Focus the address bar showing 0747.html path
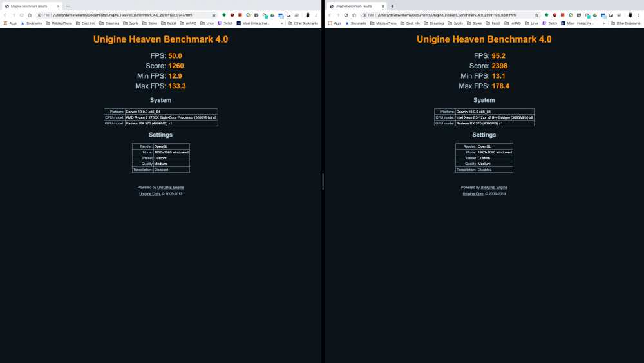This screenshot has height=363, width=644. point(128,15)
